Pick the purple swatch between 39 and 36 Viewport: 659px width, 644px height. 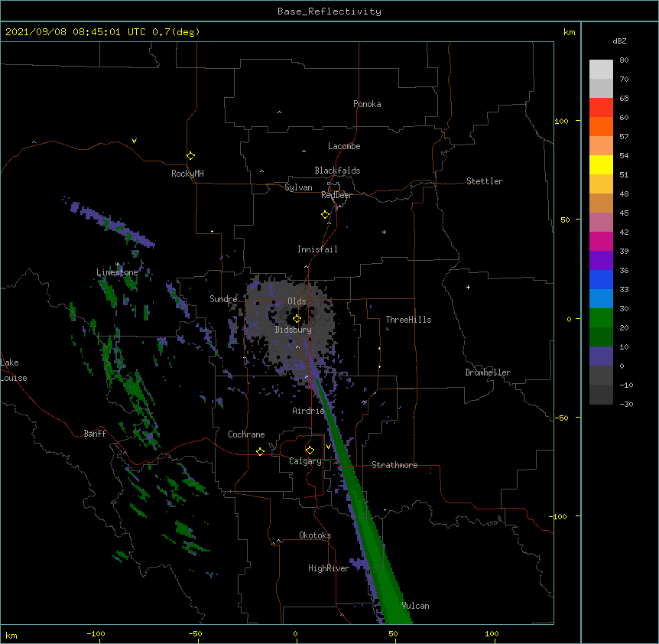(x=601, y=261)
